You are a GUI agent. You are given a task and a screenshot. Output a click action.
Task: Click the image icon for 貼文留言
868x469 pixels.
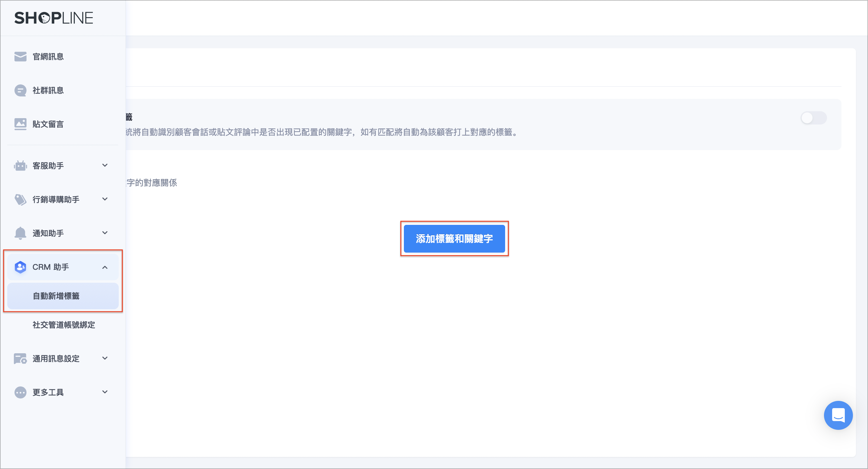(x=20, y=124)
